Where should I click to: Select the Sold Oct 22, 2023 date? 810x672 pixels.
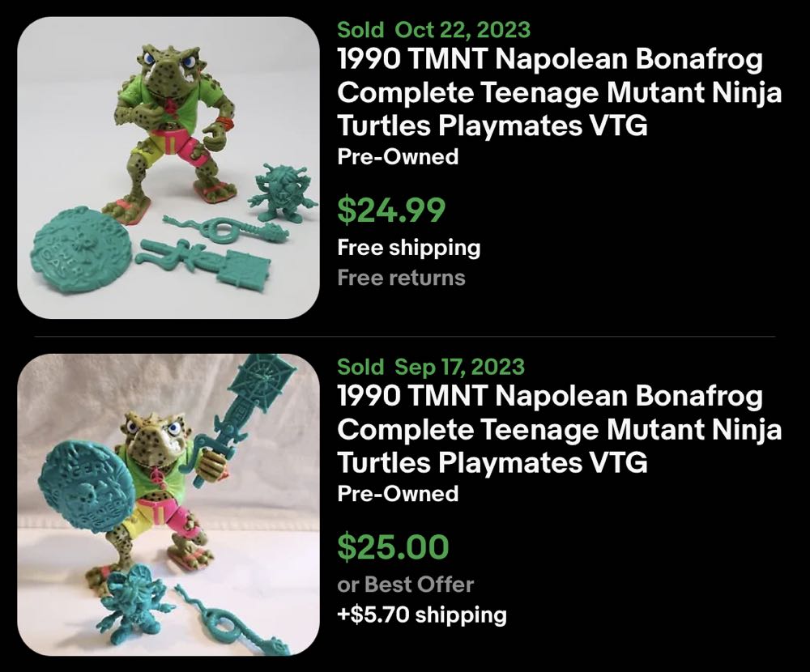click(x=432, y=31)
